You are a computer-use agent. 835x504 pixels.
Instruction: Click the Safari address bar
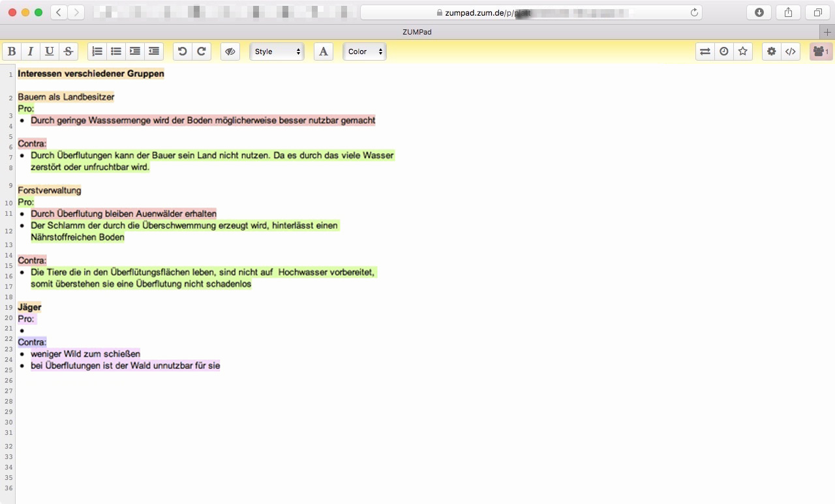tap(532, 12)
